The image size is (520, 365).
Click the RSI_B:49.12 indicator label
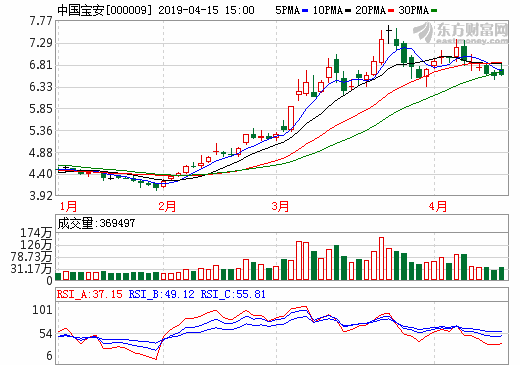[162, 294]
